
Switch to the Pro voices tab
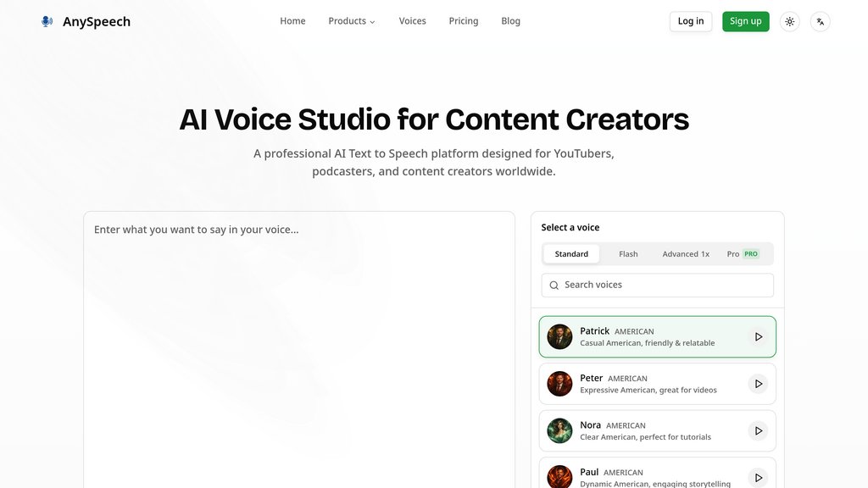click(743, 254)
